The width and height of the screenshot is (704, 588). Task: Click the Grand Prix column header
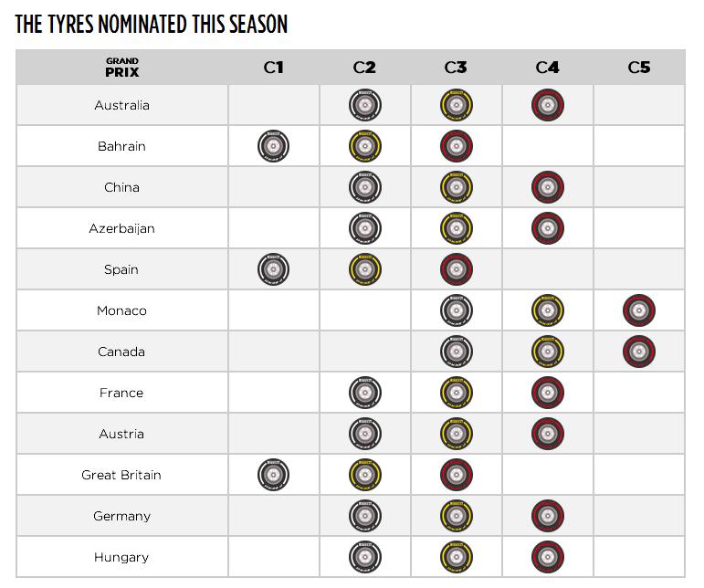pos(121,68)
